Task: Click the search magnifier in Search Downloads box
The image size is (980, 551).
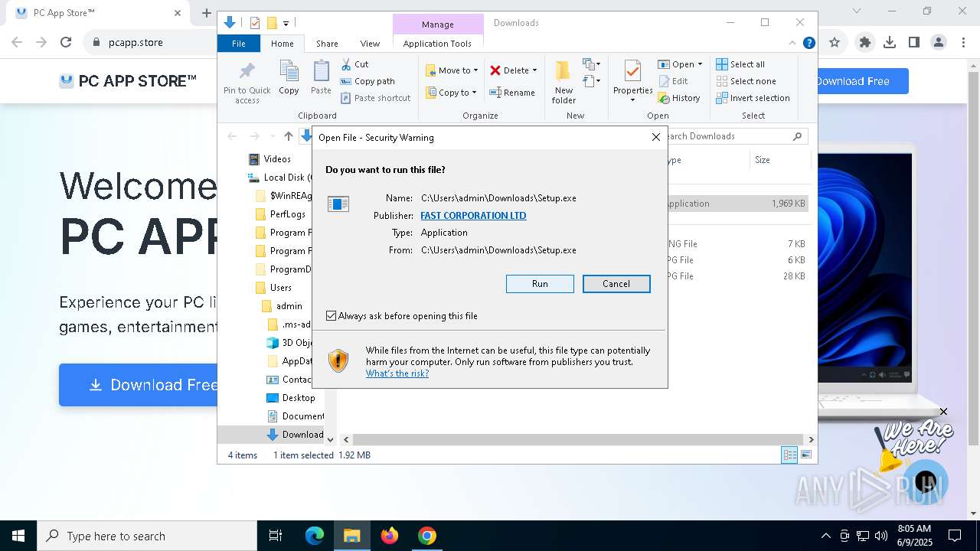Action: (x=797, y=136)
